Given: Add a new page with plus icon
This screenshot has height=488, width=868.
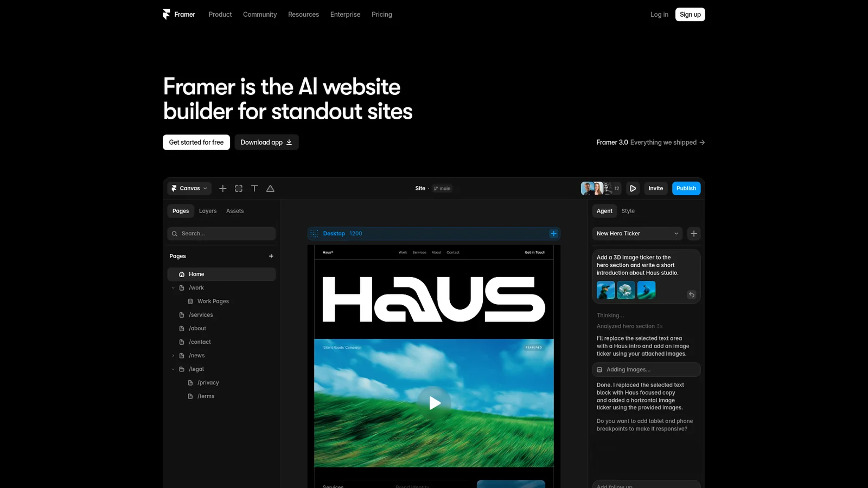Looking at the screenshot, I should point(271,256).
